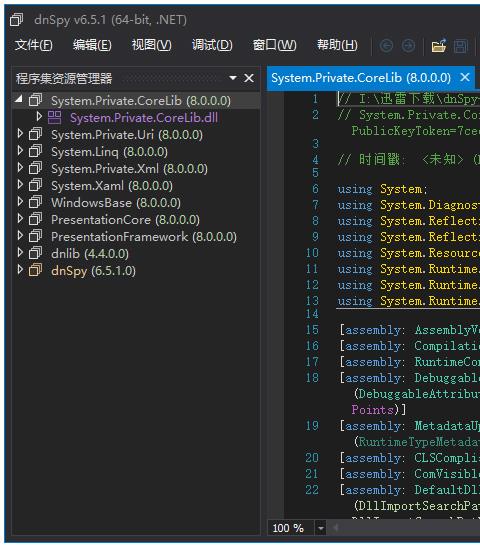The image size is (480, 546).
Task: Click the 100 % zoom level field
Action: click(291, 528)
